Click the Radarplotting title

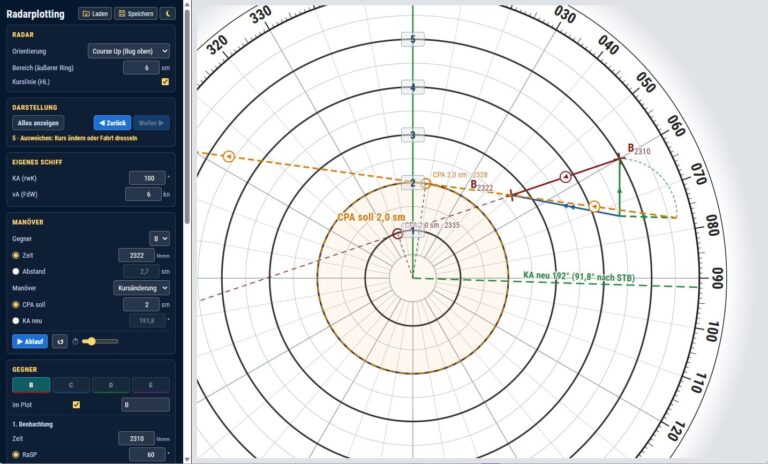35,14
